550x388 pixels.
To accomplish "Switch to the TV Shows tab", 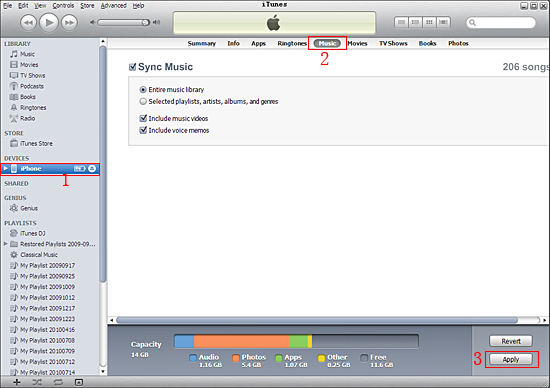I will (x=393, y=44).
